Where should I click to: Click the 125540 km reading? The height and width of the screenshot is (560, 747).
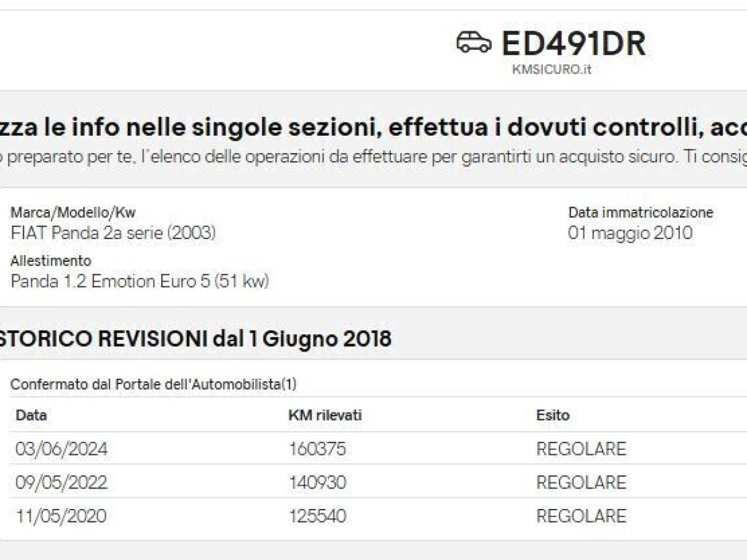(x=317, y=516)
